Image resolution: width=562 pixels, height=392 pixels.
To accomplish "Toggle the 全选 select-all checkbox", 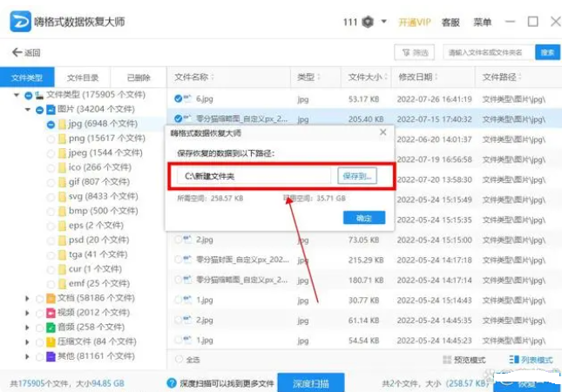I will 179,359.
